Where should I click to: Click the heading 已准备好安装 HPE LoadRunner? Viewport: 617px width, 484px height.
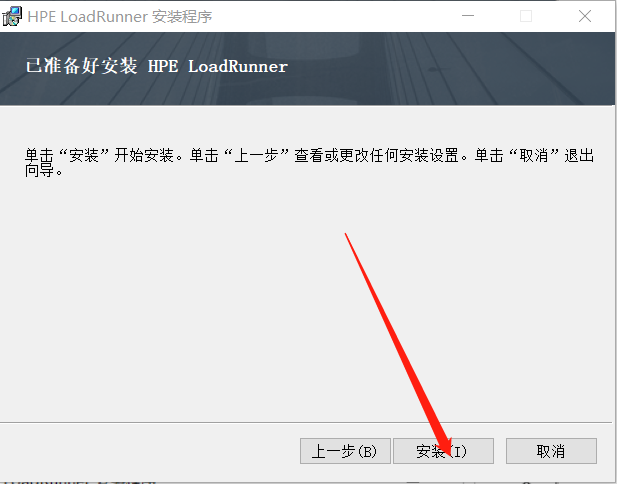pyautogui.click(x=157, y=66)
